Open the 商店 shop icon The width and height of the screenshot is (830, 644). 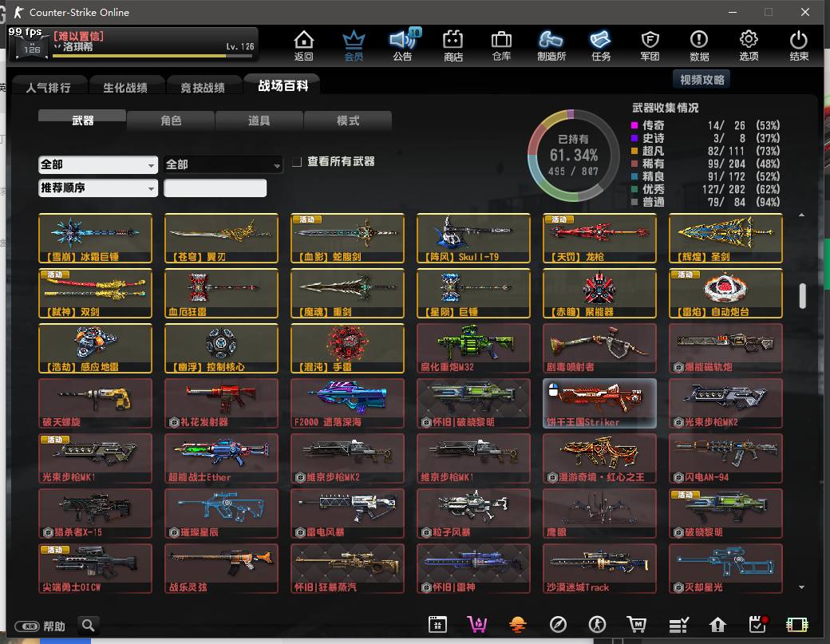click(453, 45)
